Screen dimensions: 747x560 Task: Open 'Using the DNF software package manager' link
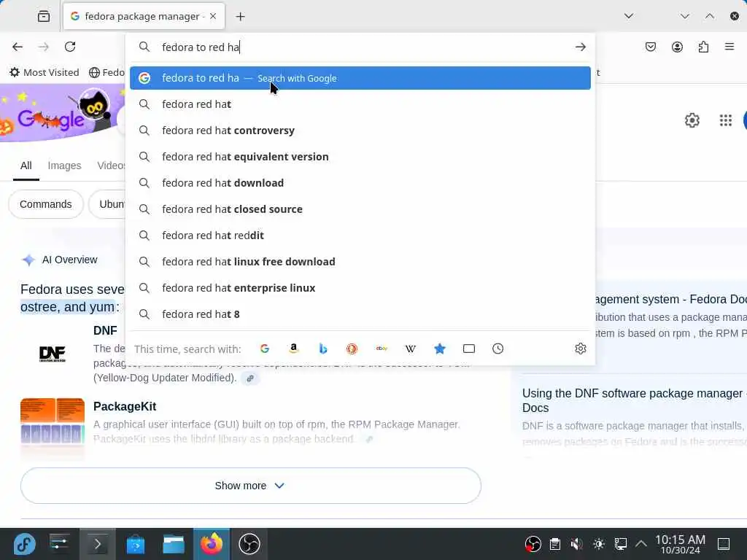[x=635, y=400]
